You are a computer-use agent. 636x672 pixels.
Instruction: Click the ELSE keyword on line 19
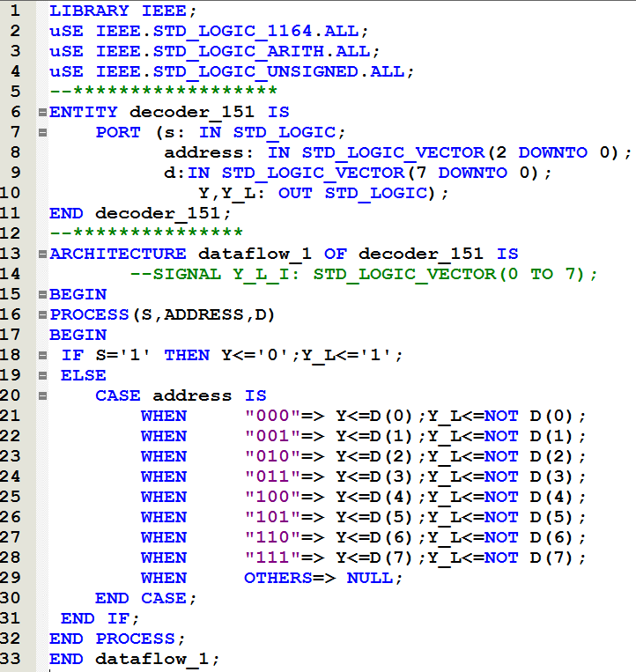[x=84, y=376]
